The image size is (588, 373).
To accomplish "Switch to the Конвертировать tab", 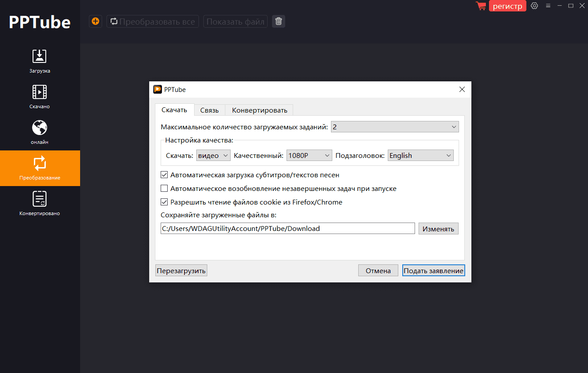I will pyautogui.click(x=260, y=110).
